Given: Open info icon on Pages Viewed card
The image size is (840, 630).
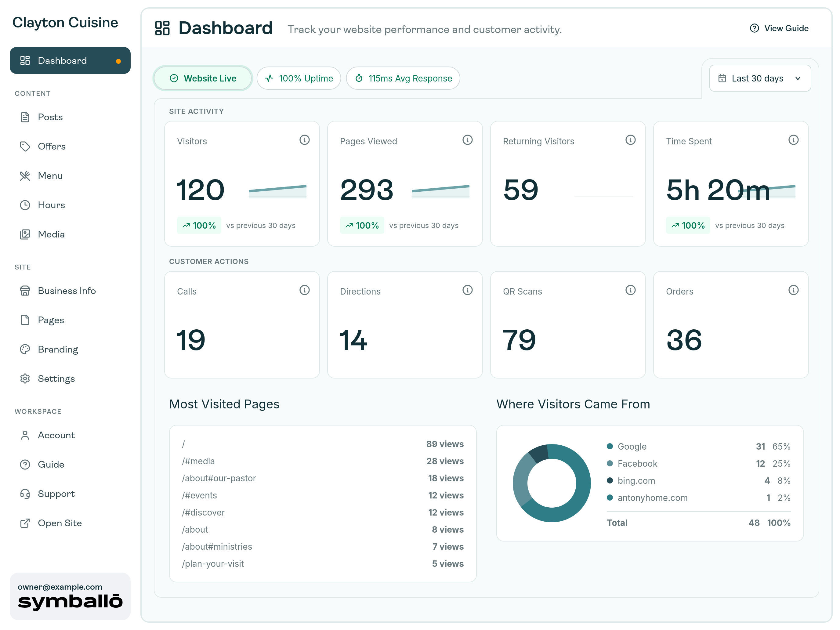Looking at the screenshot, I should click(468, 140).
